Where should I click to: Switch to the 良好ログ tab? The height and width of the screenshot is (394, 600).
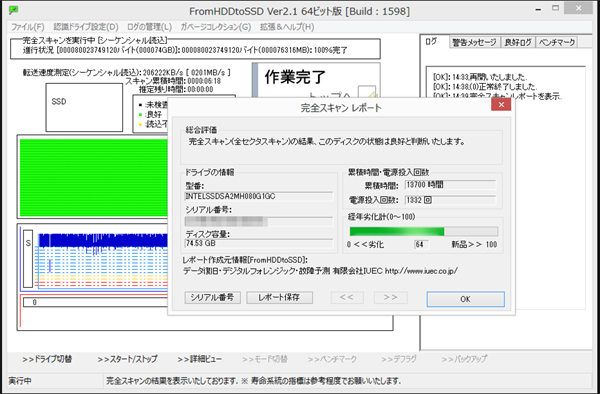(x=518, y=42)
